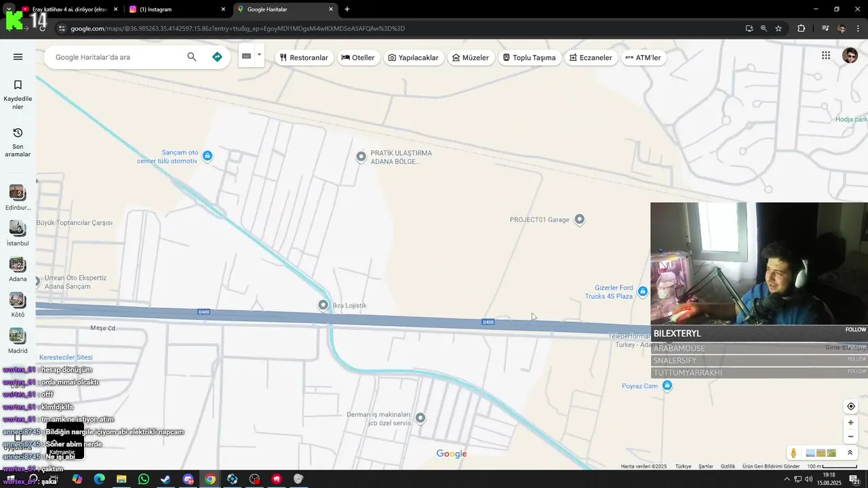Click Derman iş makinaları map pin
The width and height of the screenshot is (868, 488).
pos(420,418)
